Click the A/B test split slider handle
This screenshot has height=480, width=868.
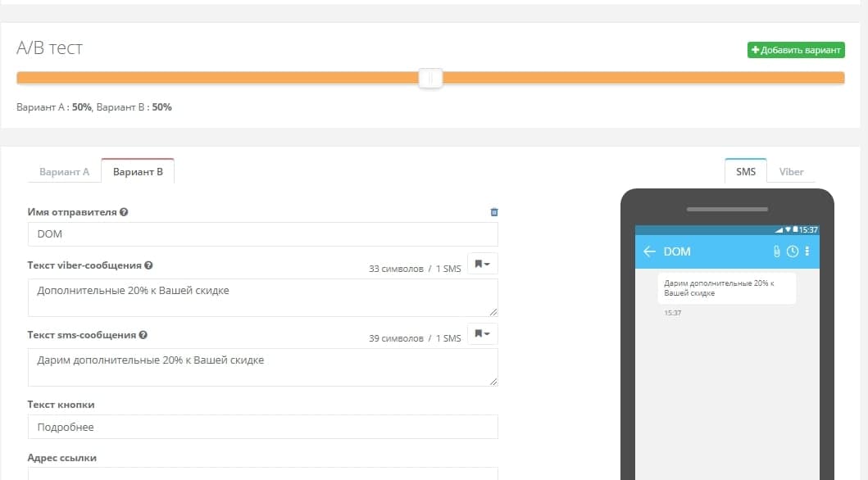(x=430, y=78)
